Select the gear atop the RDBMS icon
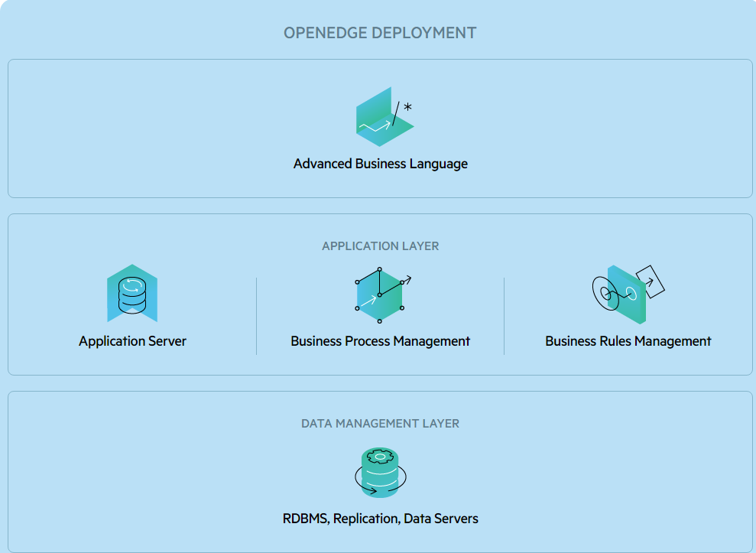The width and height of the screenshot is (756, 553). [381, 457]
